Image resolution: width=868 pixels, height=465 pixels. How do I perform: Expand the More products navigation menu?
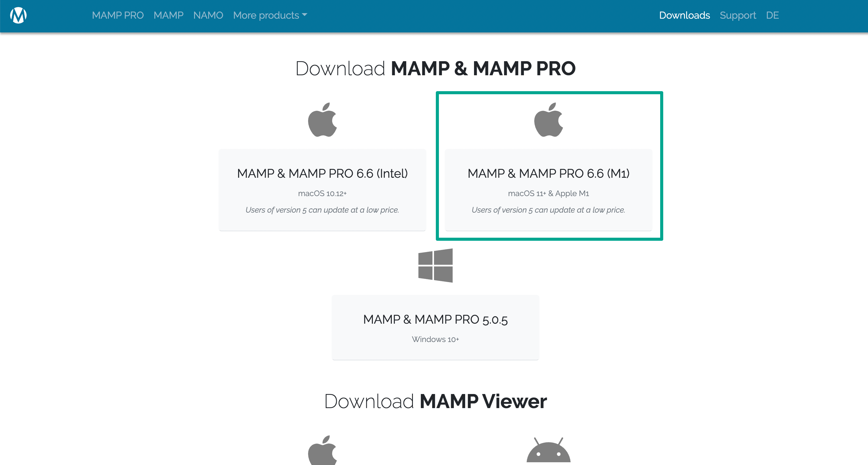point(270,16)
